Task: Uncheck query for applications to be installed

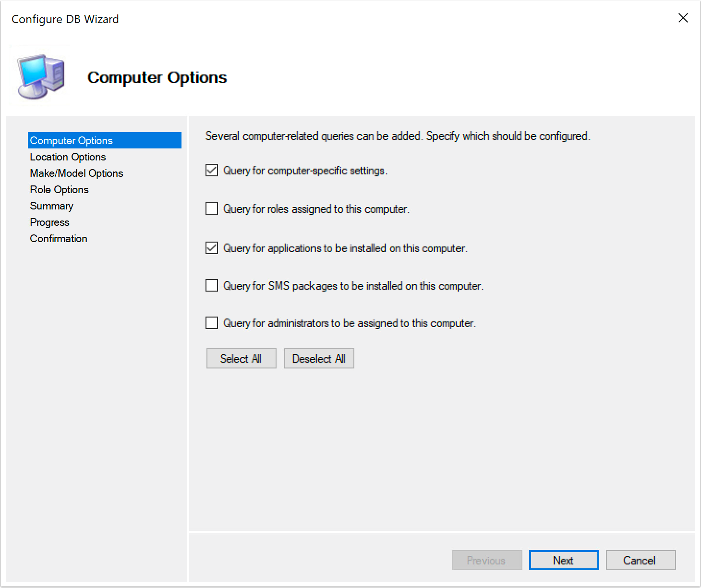Action: pos(211,248)
